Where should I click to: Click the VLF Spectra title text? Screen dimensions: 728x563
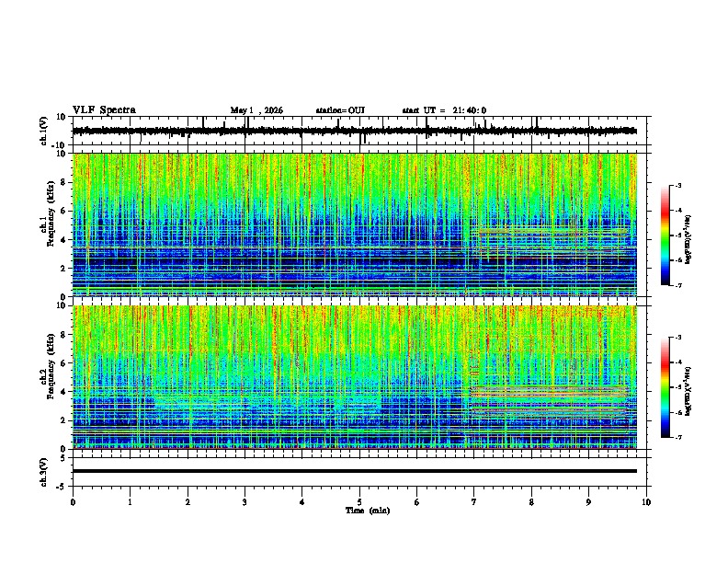(x=104, y=110)
